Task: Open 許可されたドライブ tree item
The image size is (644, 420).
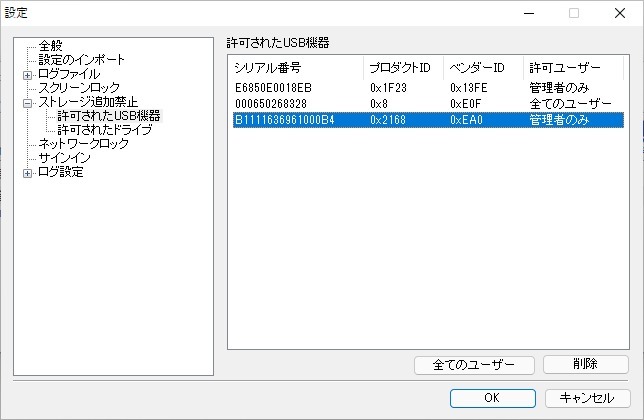Action: point(105,130)
